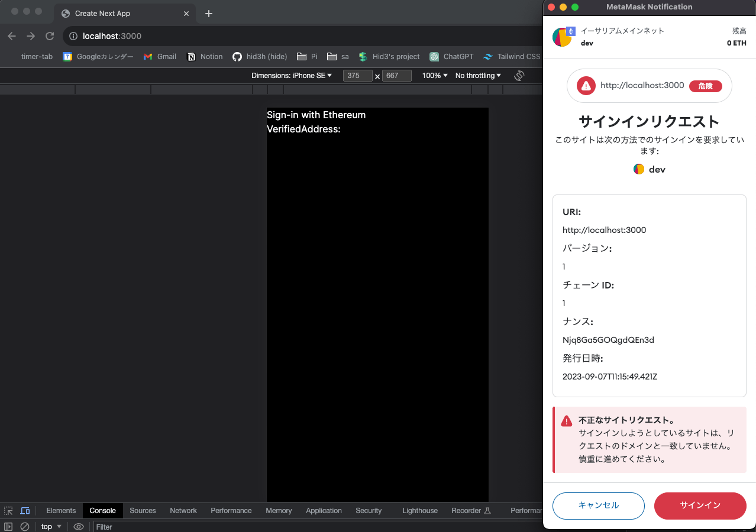Image resolution: width=756 pixels, height=532 pixels.
Task: Click the address bar localhost:3000
Action: coord(112,36)
